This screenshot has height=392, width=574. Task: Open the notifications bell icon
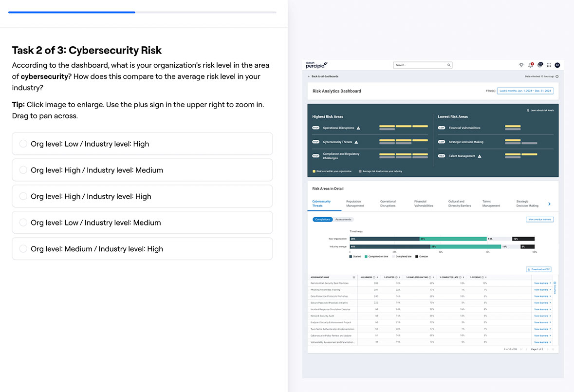(x=530, y=65)
